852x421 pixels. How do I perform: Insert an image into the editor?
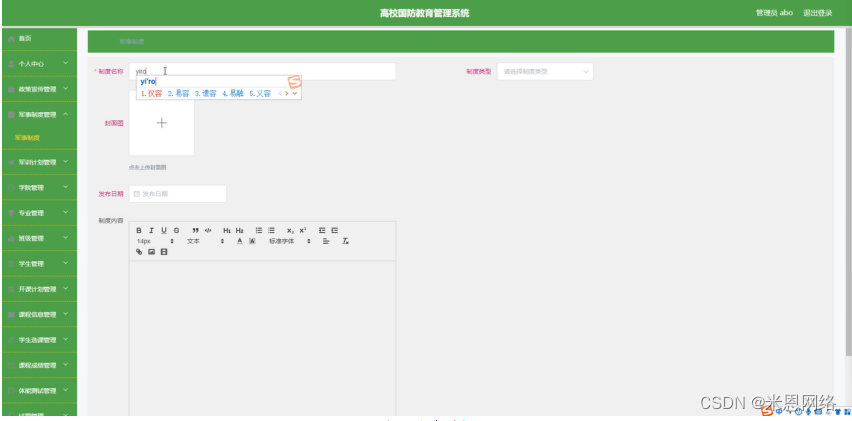[152, 252]
